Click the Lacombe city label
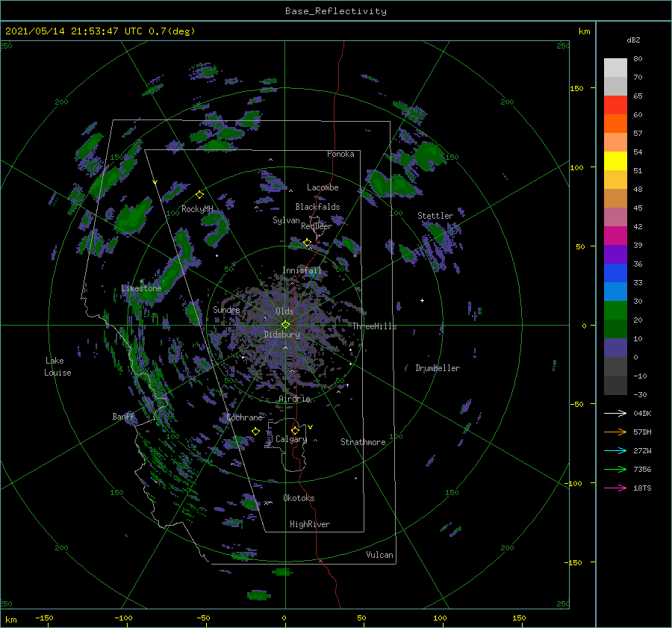Image resolution: width=672 pixels, height=628 pixels. pyautogui.click(x=323, y=187)
